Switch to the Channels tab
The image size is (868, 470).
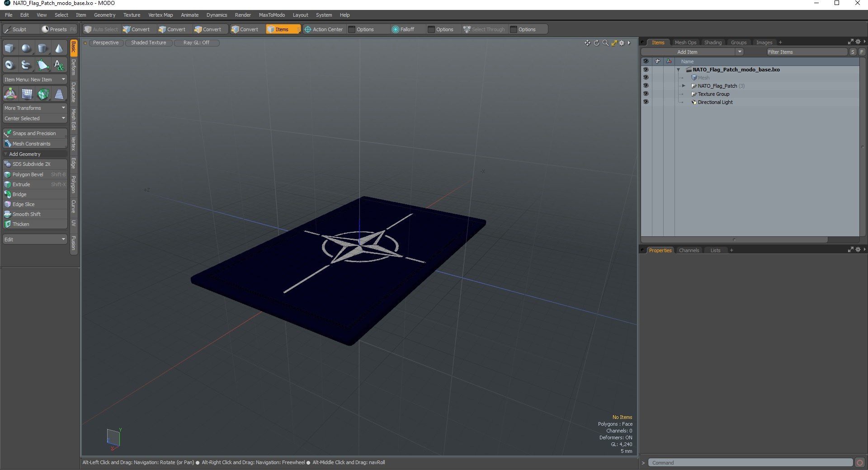click(x=689, y=250)
